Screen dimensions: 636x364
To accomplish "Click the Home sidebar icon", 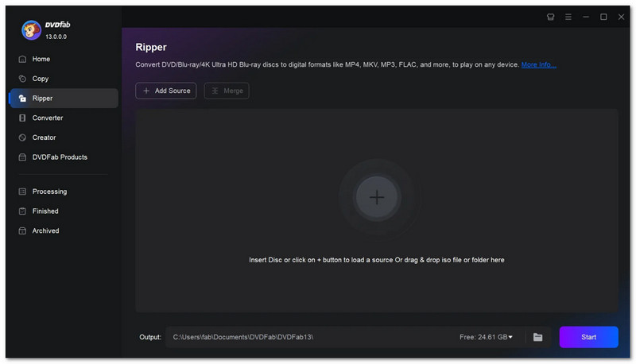I will 22,59.
